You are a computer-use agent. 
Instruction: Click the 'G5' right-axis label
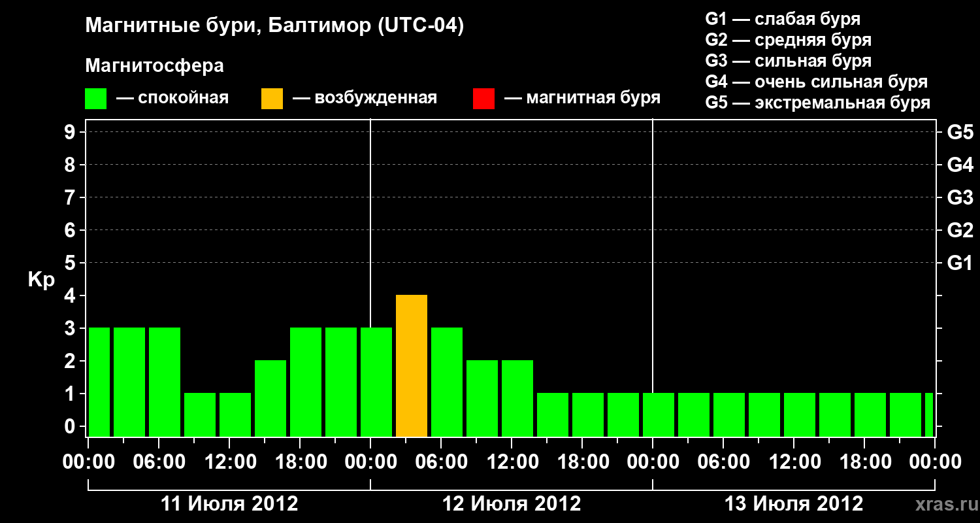pos(960,132)
